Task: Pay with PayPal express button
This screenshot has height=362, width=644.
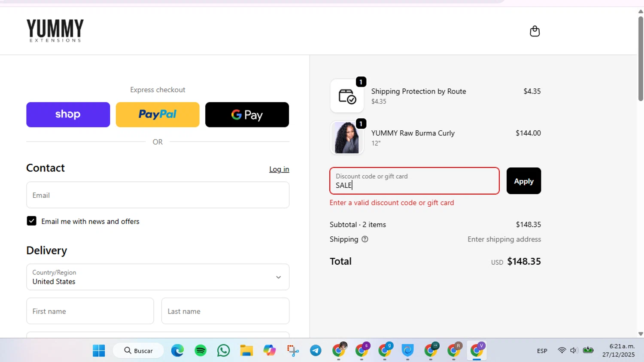Action: pos(158,115)
